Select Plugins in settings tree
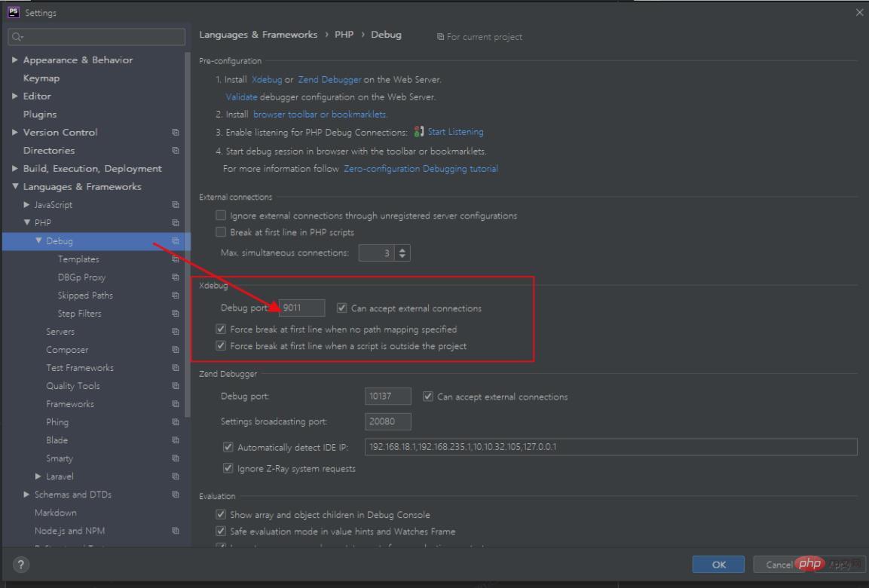 [40, 114]
